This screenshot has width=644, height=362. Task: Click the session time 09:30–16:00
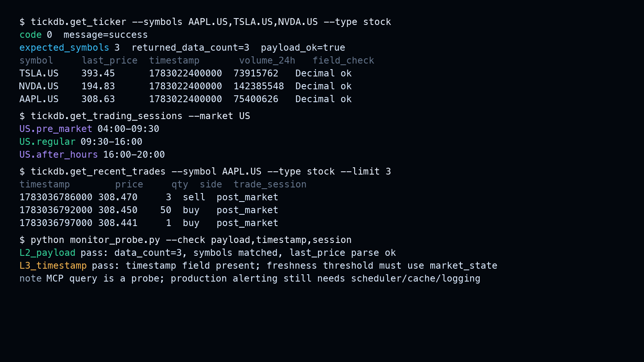pos(111,142)
